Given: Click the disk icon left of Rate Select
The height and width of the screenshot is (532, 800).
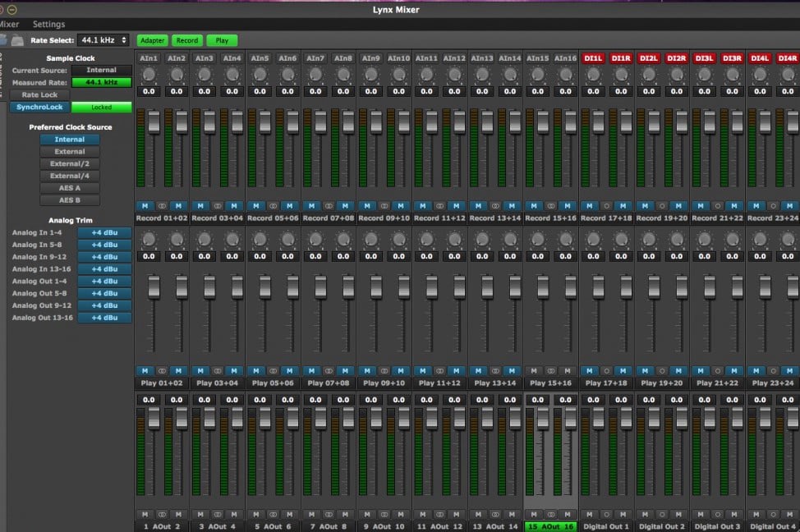Looking at the screenshot, I should click(x=16, y=40).
